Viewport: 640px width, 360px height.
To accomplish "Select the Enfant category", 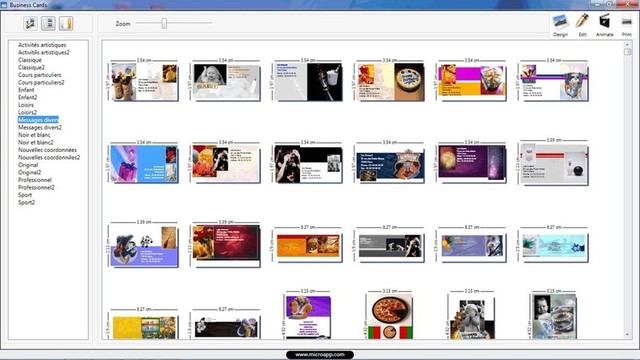I will tap(26, 90).
